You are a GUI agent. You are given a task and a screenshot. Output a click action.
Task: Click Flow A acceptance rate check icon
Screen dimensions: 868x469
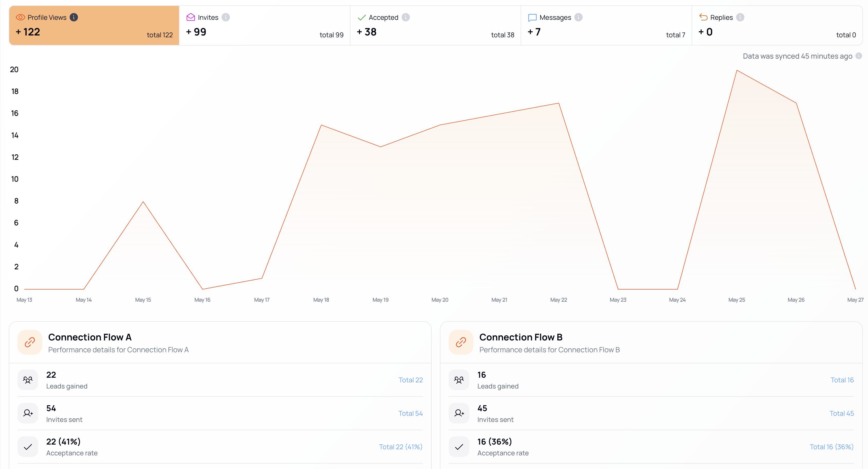click(x=28, y=447)
